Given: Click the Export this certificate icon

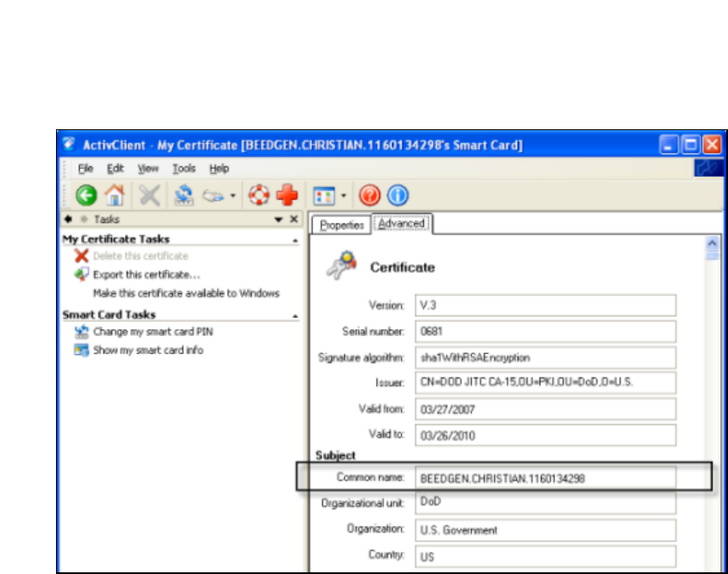Looking at the screenshot, I should tap(81, 274).
